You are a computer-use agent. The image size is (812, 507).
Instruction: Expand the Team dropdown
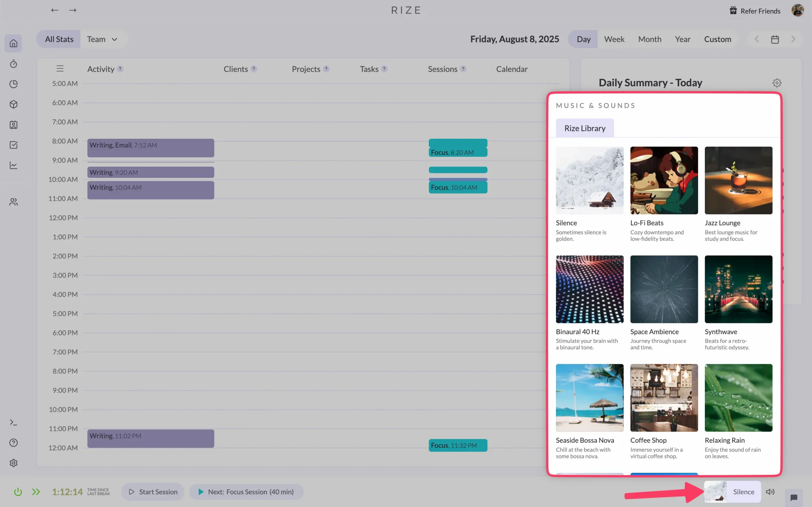point(102,39)
